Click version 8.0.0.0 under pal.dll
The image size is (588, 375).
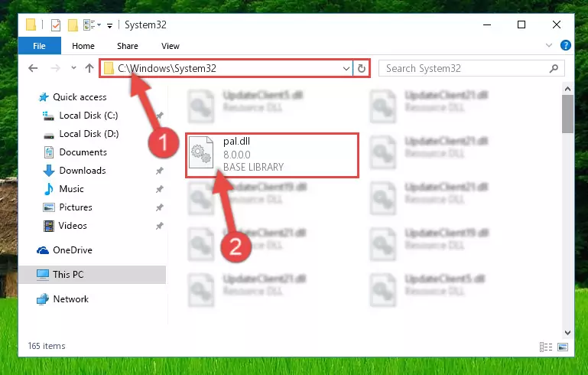tap(237, 155)
